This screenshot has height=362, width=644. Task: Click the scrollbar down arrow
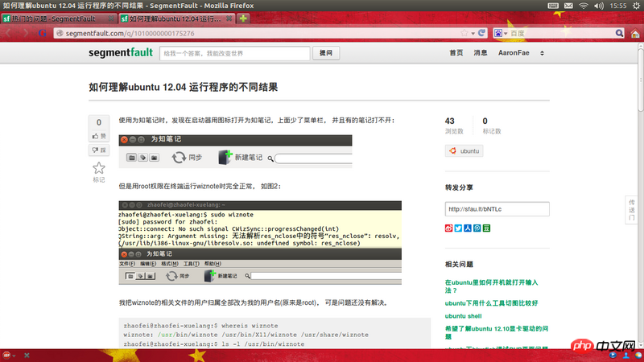pyautogui.click(x=641, y=345)
